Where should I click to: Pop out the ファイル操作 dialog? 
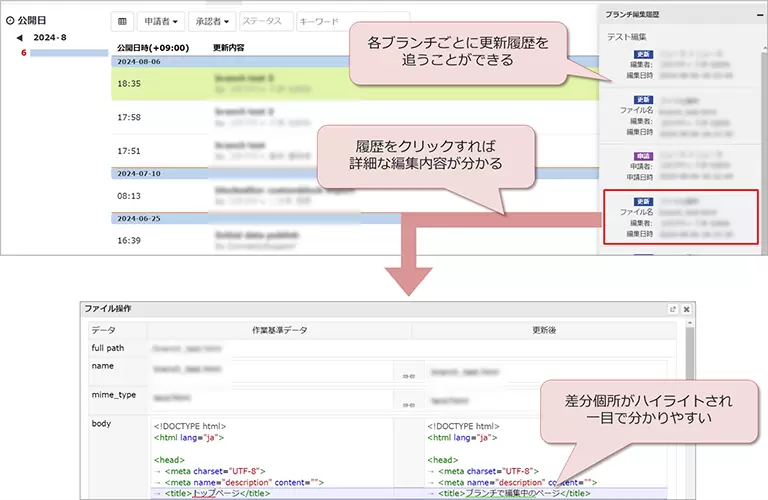[673, 310]
